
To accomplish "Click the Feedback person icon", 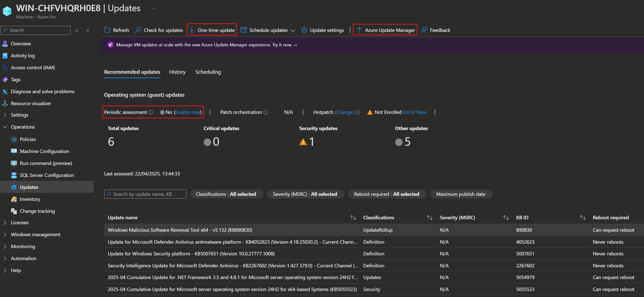I will [x=424, y=30].
